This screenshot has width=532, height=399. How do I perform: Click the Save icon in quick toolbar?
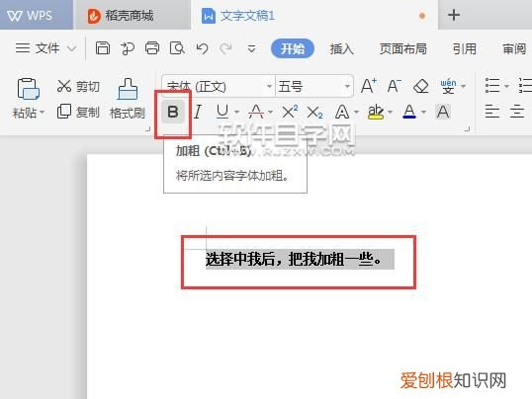click(103, 48)
